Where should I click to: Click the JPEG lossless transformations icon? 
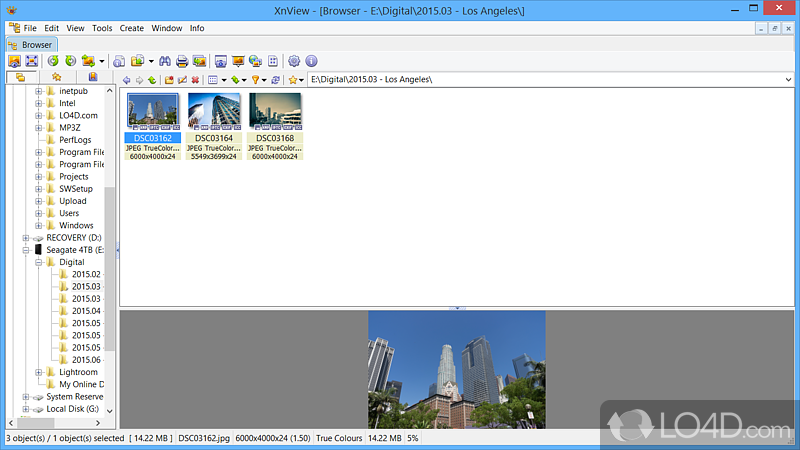click(x=88, y=61)
